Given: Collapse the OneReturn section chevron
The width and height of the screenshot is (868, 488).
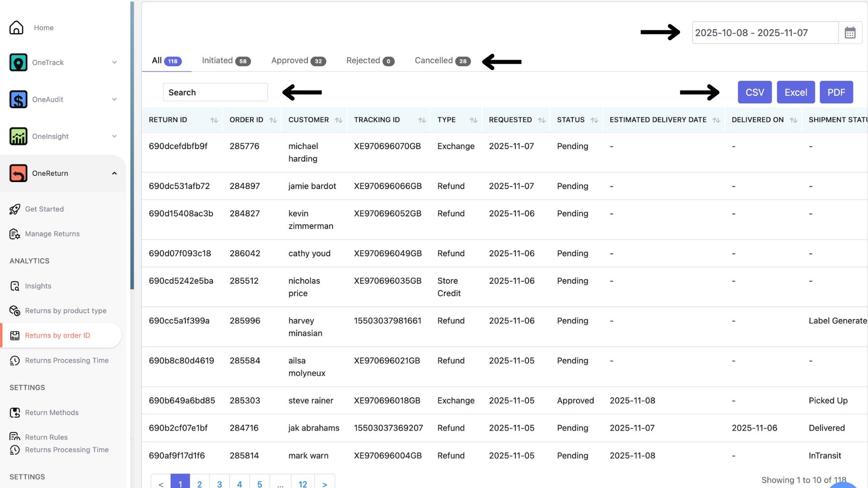Looking at the screenshot, I should pyautogui.click(x=114, y=174).
